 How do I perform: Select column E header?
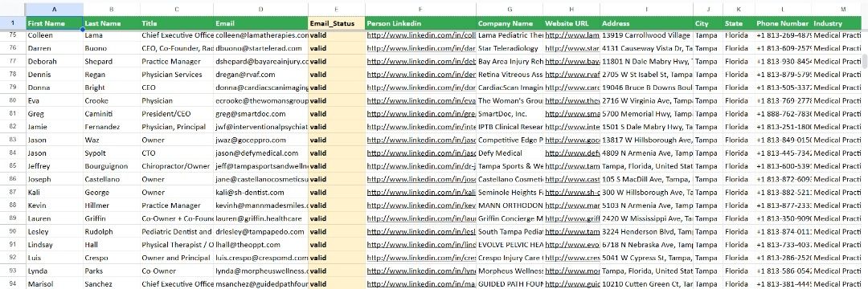pos(336,10)
